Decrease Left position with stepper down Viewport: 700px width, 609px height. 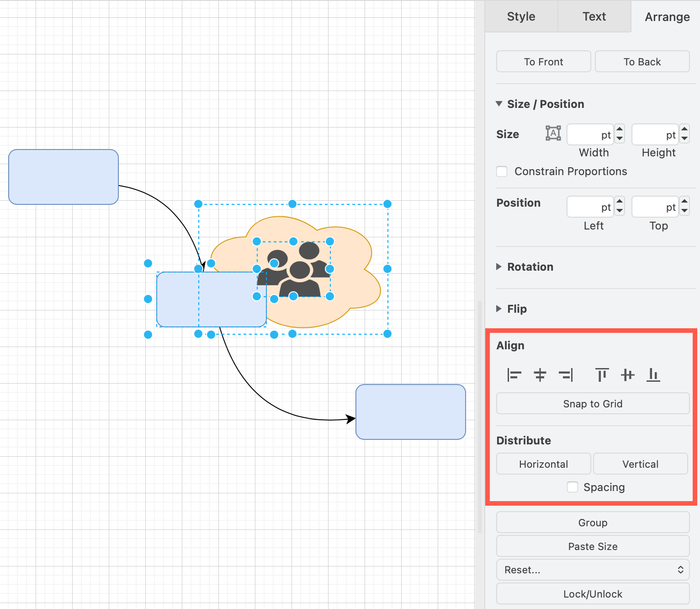pyautogui.click(x=620, y=211)
